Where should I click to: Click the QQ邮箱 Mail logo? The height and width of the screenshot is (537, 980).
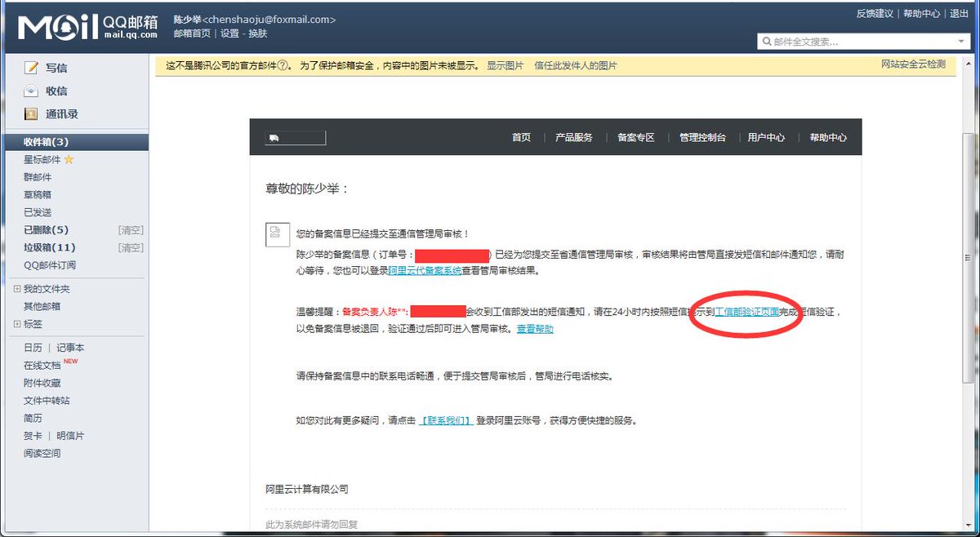pyautogui.click(x=88, y=28)
